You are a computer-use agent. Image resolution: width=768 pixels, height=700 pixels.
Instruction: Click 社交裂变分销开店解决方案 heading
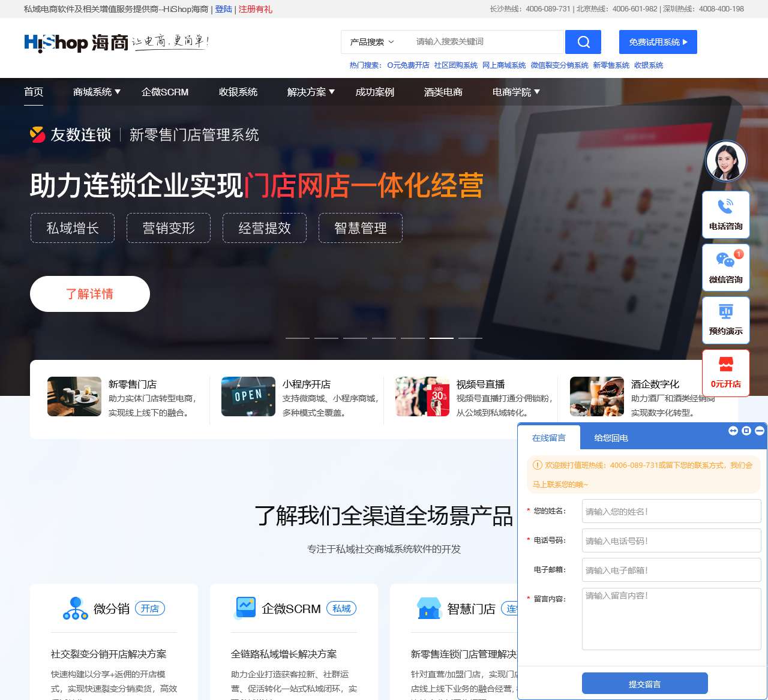tap(109, 654)
